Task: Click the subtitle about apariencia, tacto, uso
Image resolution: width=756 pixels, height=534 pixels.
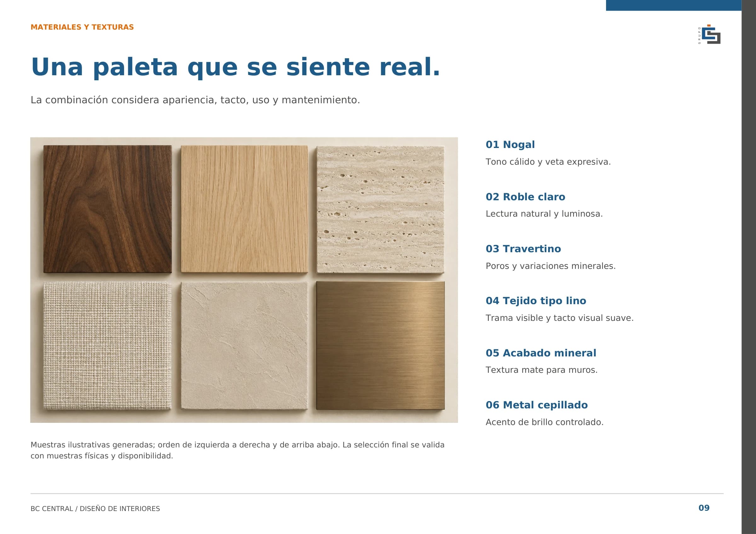Action: pyautogui.click(x=195, y=100)
